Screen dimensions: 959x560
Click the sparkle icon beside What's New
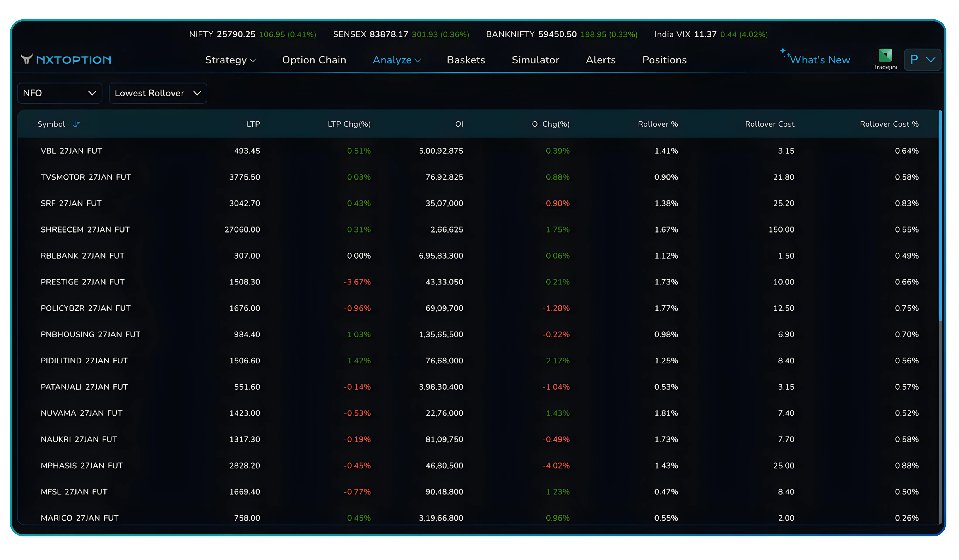pos(784,52)
